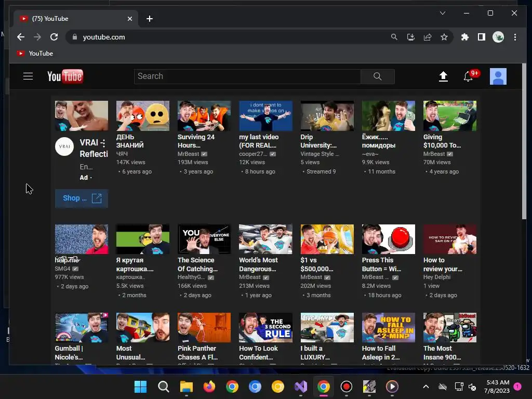The image size is (532, 399).
Task: Click the YouTube logo
Action: [65, 76]
